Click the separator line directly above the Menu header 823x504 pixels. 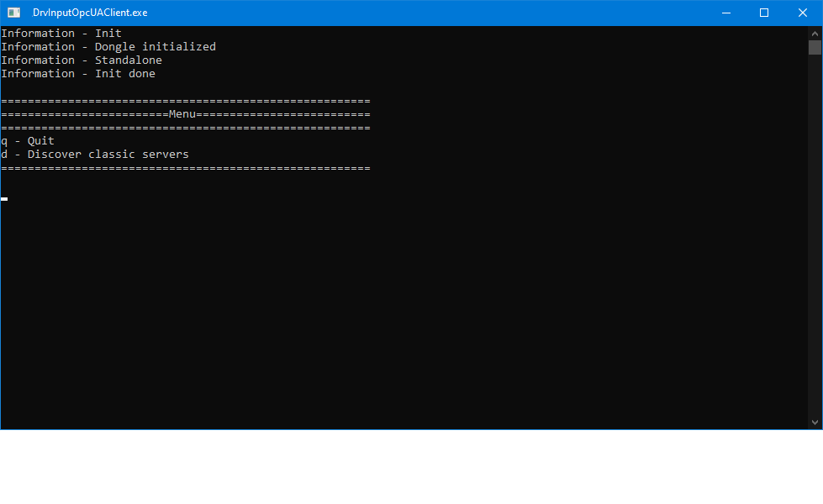click(x=185, y=101)
